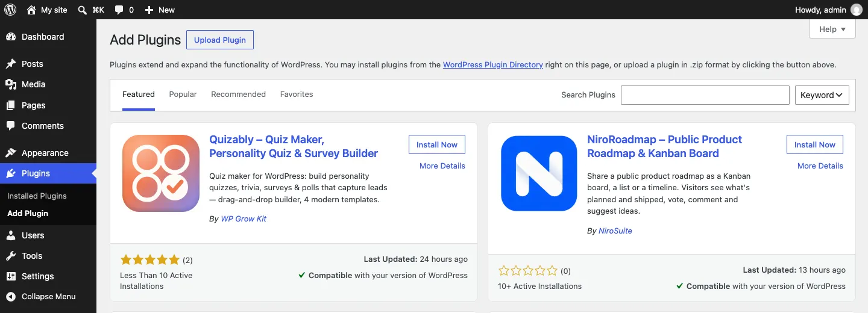868x313 pixels.
Task: Open the comments bubble in admin bar
Action: coord(119,10)
